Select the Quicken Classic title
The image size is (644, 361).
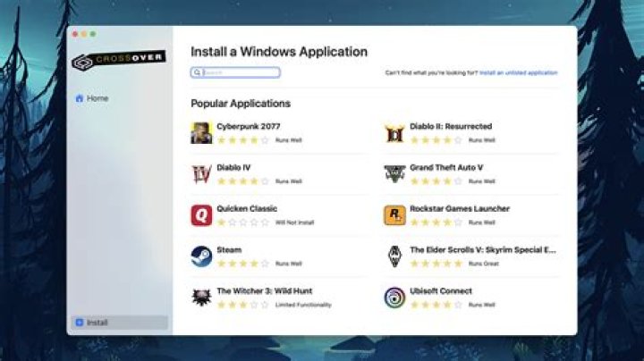(x=247, y=208)
